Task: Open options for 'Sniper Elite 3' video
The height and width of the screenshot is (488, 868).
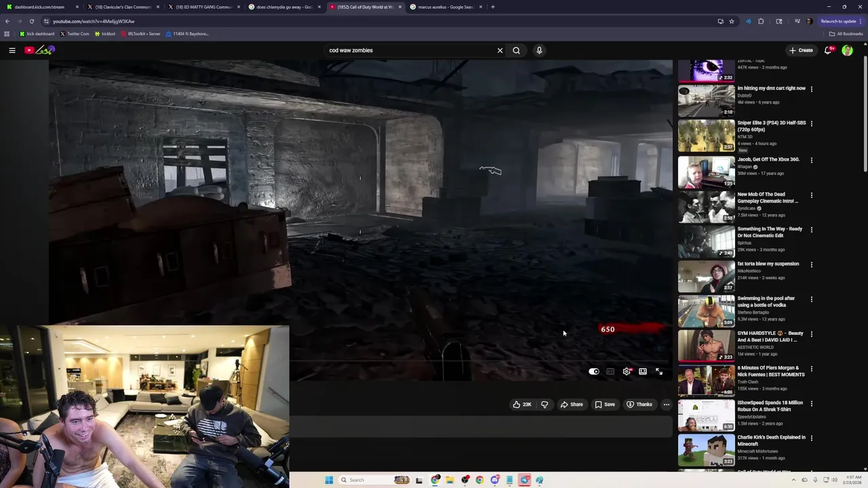Action: 811,123
